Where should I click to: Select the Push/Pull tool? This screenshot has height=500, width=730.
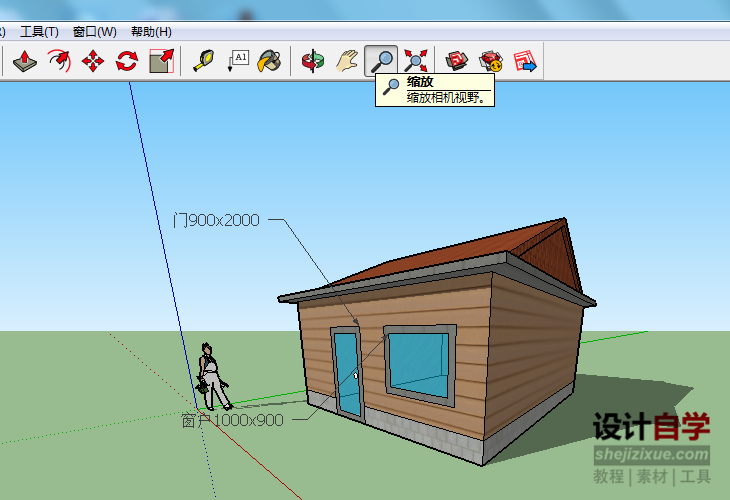(26, 61)
